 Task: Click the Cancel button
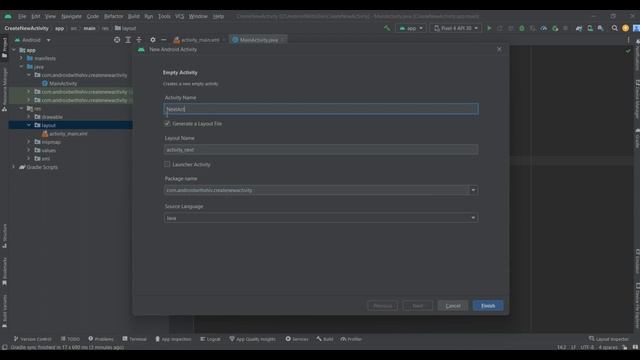point(453,306)
